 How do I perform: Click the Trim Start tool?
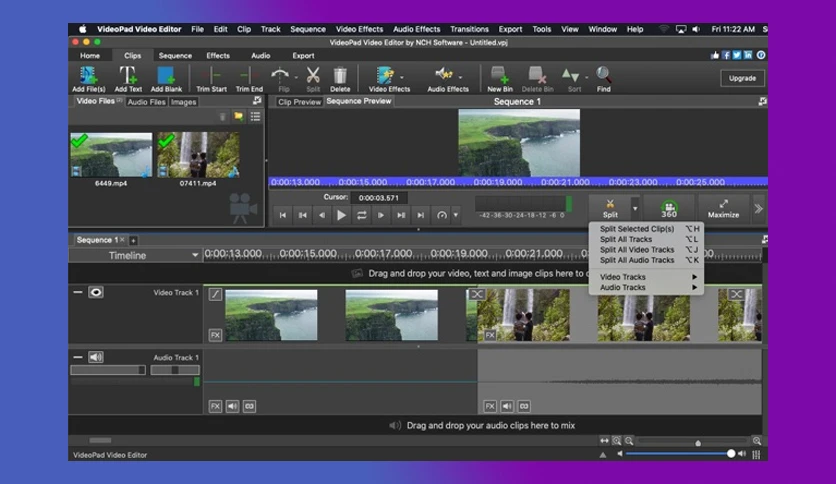pos(211,79)
